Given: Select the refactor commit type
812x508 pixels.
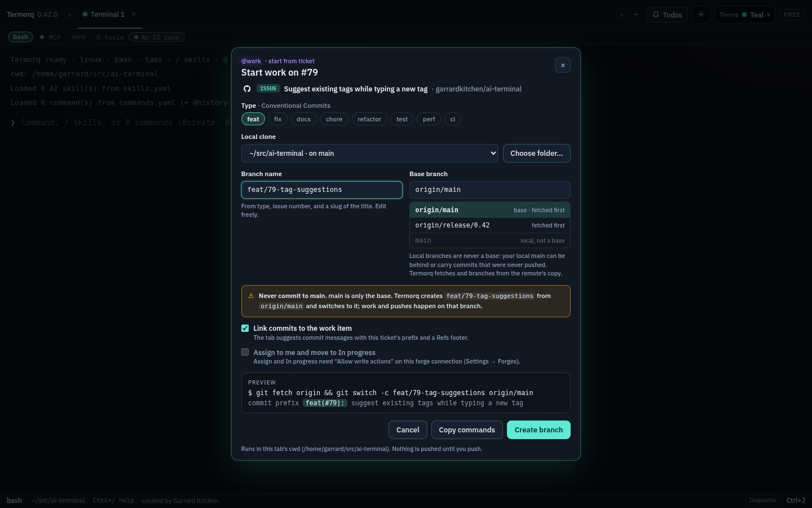Looking at the screenshot, I should [x=369, y=119].
